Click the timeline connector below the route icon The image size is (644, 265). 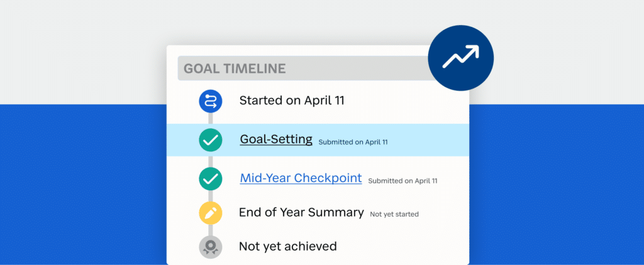tap(211, 118)
